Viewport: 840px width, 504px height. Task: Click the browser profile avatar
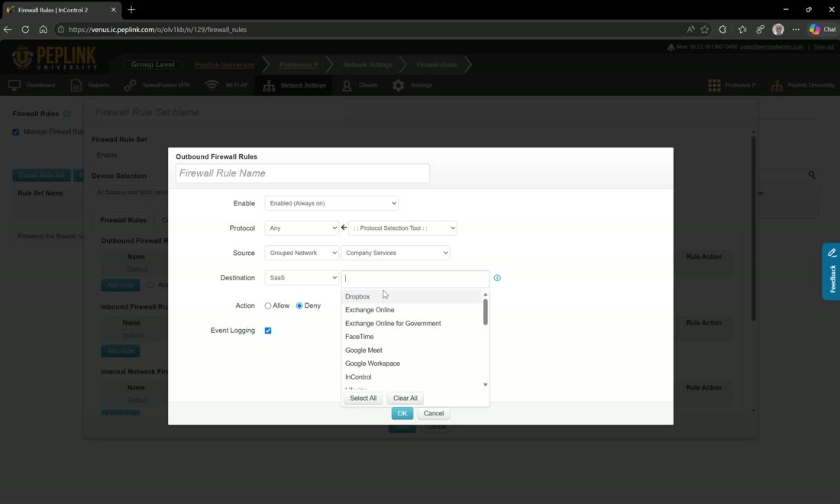point(778,30)
